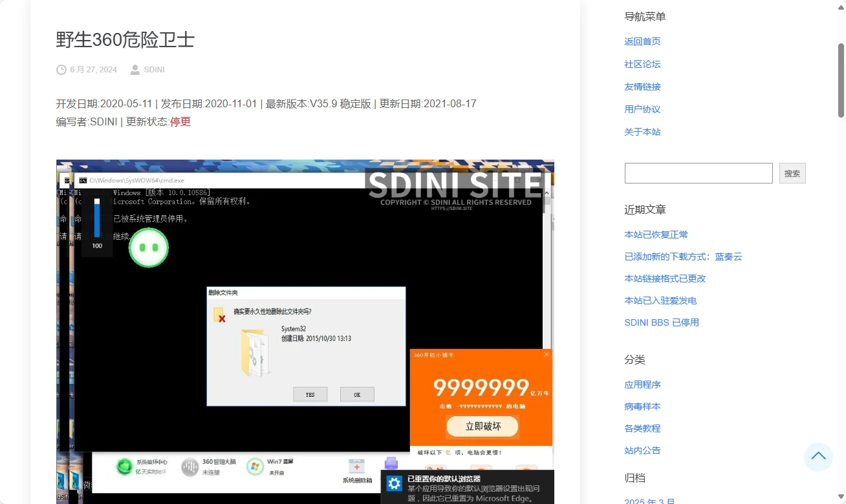This screenshot has height=504, width=846.
Task: Open the post date 6 月 27, 2024
Action: point(94,70)
